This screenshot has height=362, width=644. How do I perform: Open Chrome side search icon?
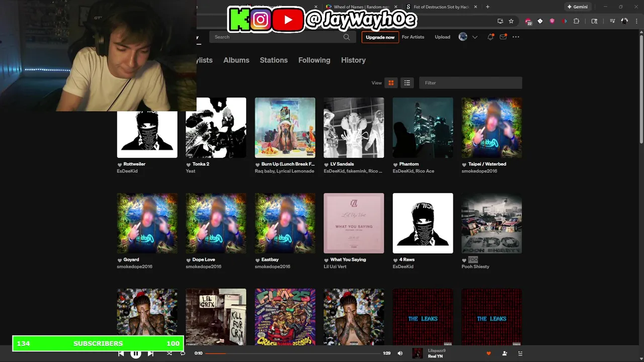[x=594, y=21]
